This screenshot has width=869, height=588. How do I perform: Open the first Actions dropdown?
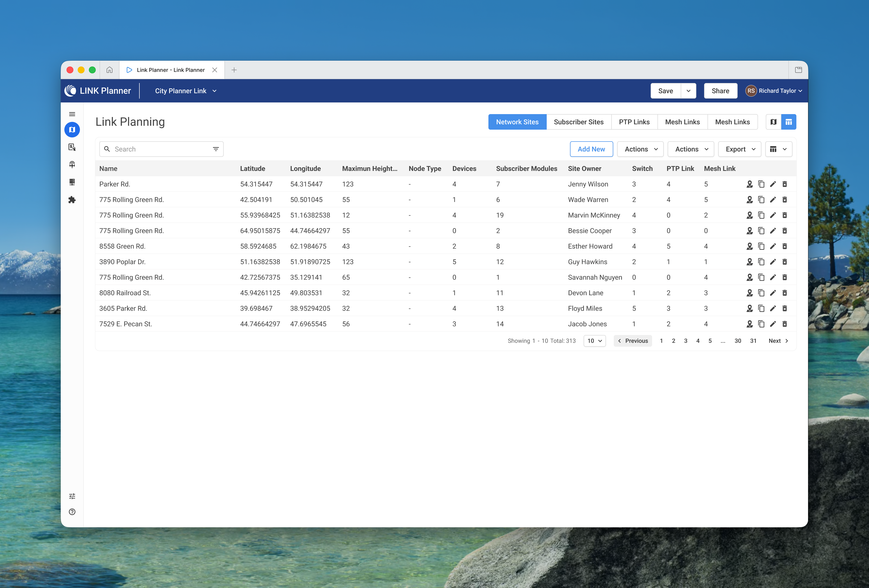pyautogui.click(x=640, y=149)
